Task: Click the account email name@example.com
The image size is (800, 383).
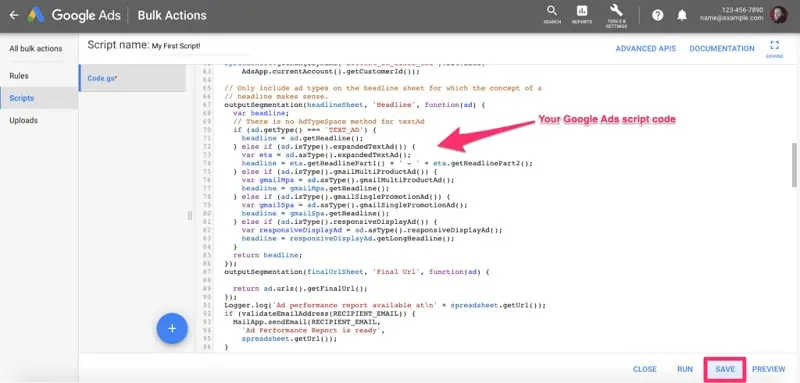Action: tap(732, 18)
